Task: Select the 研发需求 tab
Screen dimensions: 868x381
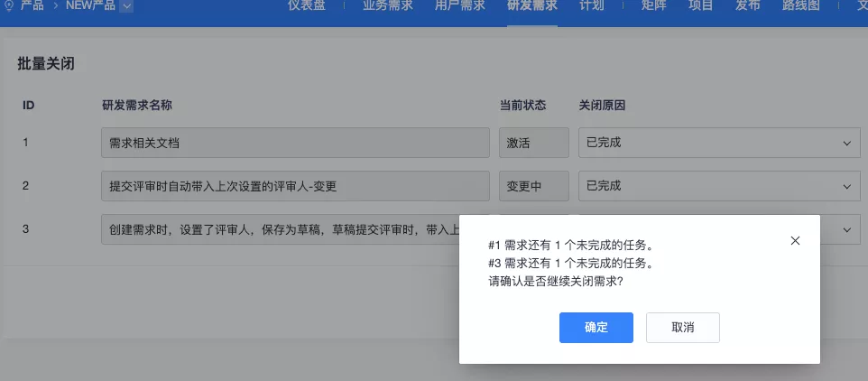Action: [x=532, y=6]
